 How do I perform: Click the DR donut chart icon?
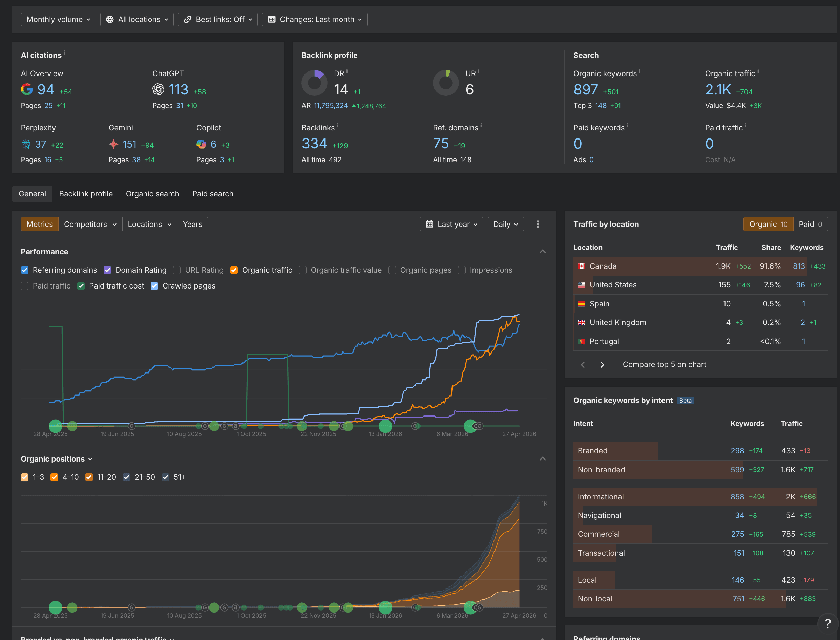pyautogui.click(x=314, y=83)
